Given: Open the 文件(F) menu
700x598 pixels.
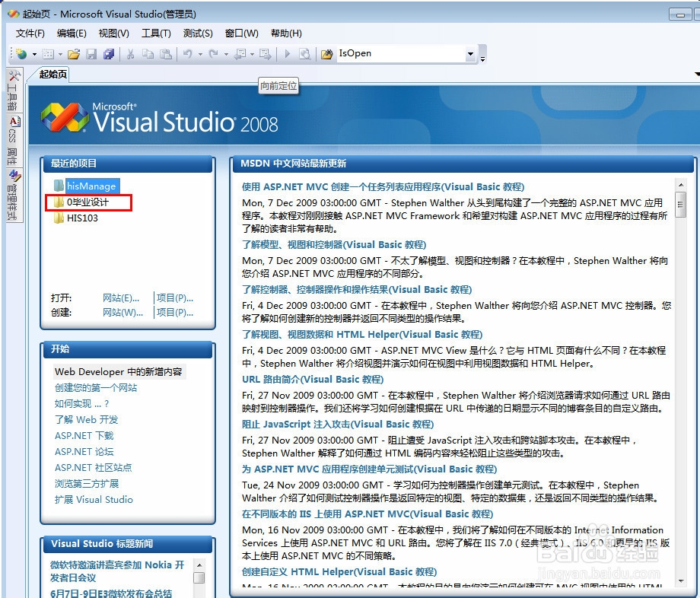Looking at the screenshot, I should 30,33.
